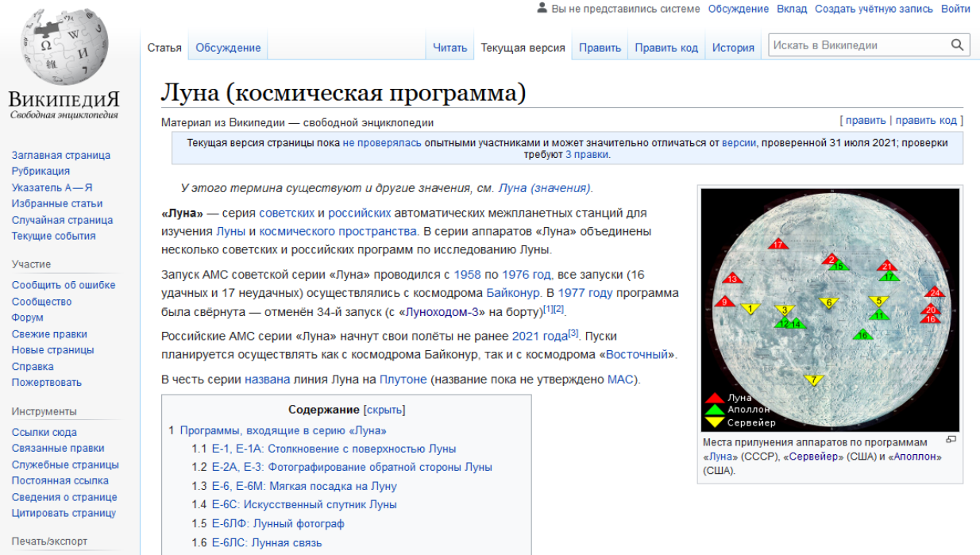Image resolution: width=980 pixels, height=555 pixels.
Task: Follow the Байконур link in the article
Action: coord(513,292)
